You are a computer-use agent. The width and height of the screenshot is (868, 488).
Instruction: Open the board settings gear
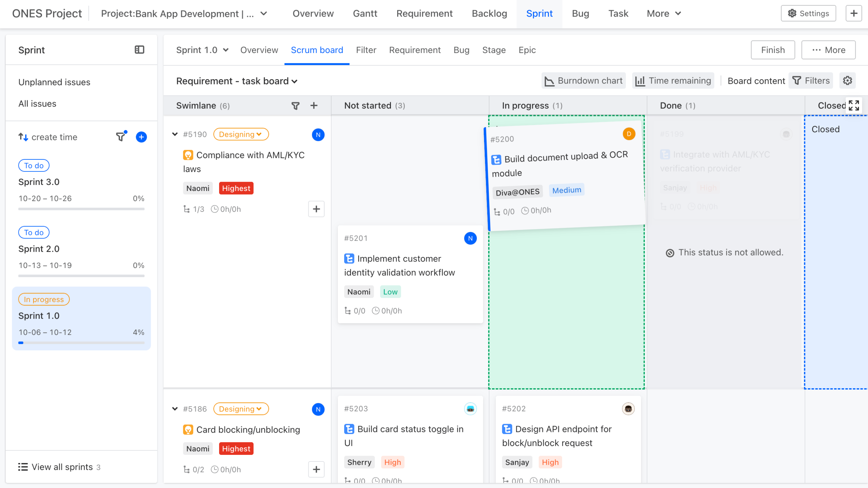(848, 80)
